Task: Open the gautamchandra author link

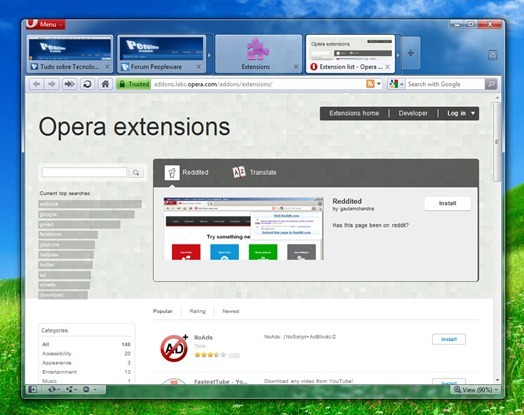Action: point(357,209)
